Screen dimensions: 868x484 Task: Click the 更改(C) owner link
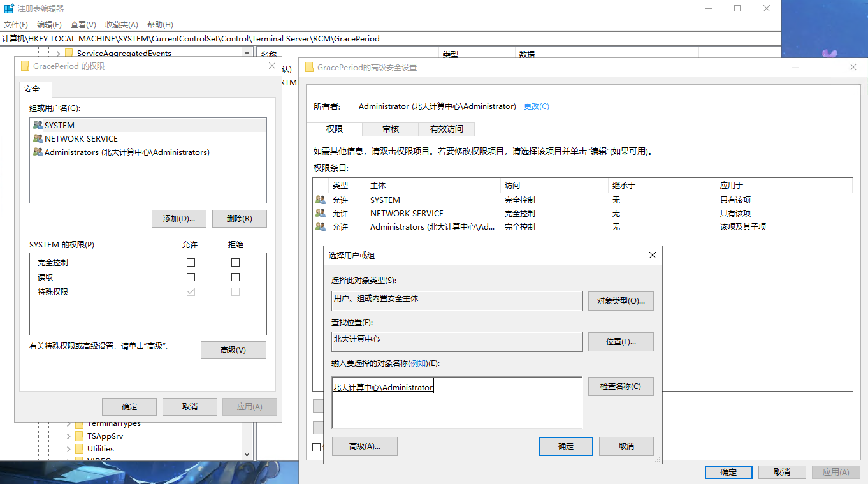[x=536, y=106]
